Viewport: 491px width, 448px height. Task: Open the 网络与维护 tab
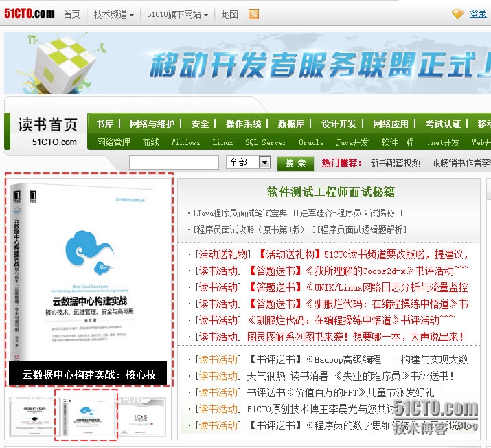[152, 124]
